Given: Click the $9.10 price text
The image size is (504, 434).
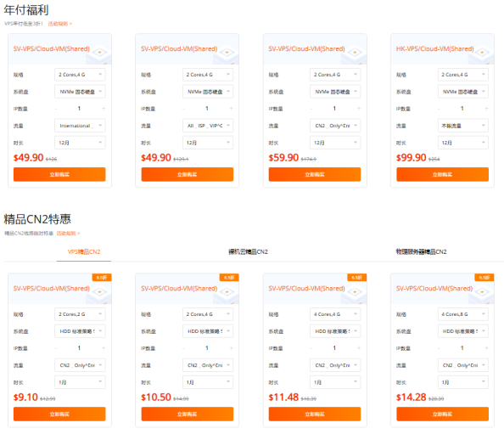Looking at the screenshot, I should tap(25, 397).
